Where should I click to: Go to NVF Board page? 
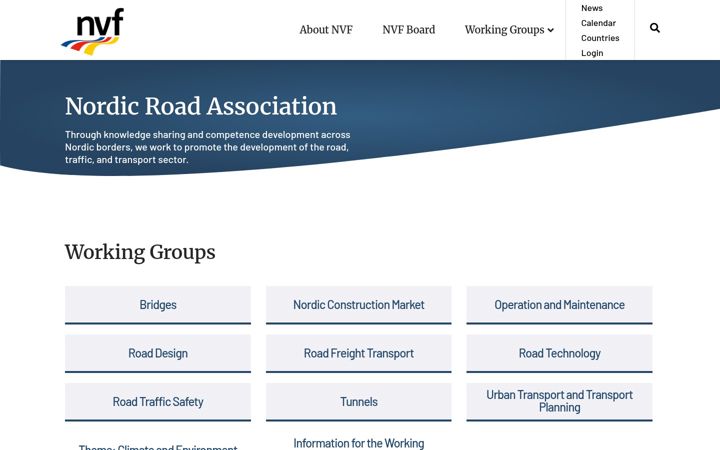pyautogui.click(x=409, y=30)
